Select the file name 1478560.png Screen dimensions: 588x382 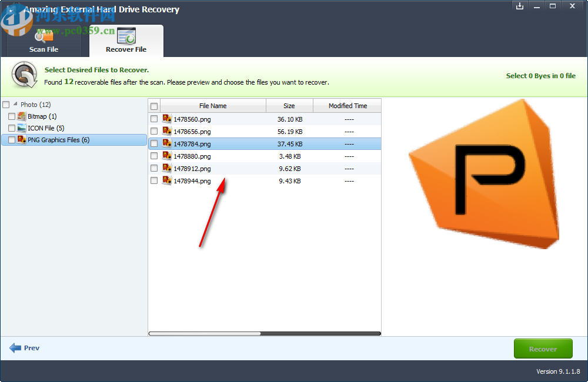click(x=192, y=119)
